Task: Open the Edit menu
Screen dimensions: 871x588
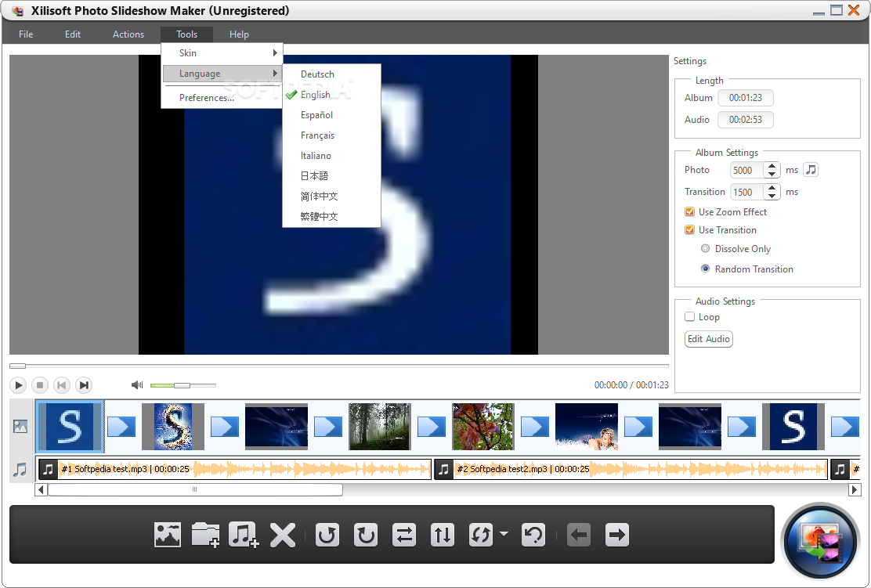Action: tap(73, 34)
